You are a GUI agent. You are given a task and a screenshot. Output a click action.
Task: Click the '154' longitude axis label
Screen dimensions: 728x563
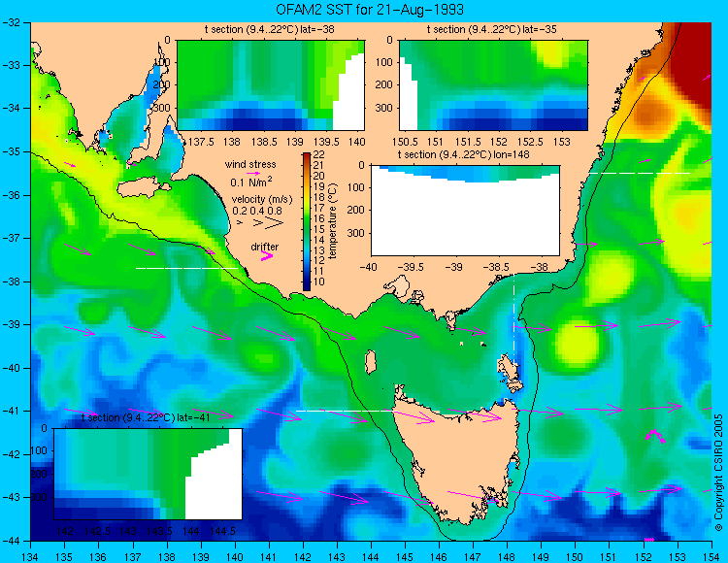tap(711, 557)
